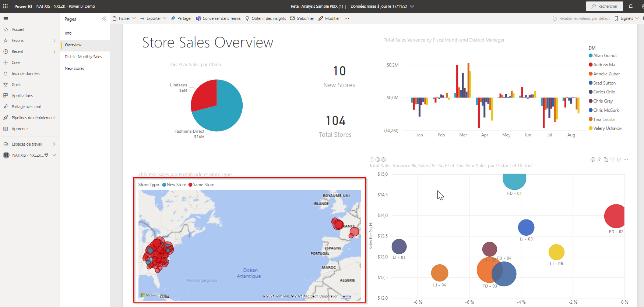
Task: Click the drill down arrow on scatter chart
Action: coord(593,160)
